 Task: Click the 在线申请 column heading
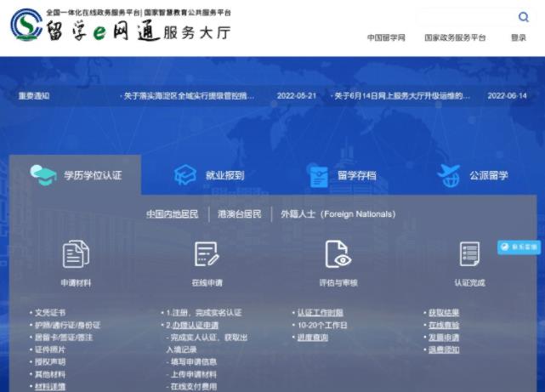click(207, 283)
